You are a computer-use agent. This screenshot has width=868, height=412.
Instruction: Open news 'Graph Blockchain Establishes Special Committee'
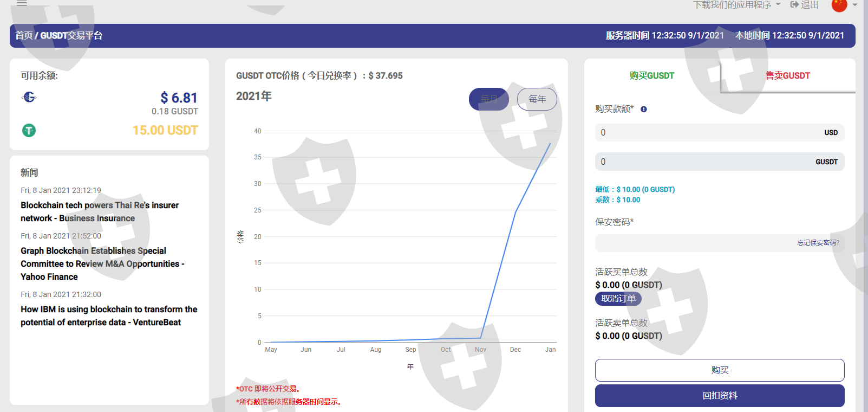(x=103, y=264)
